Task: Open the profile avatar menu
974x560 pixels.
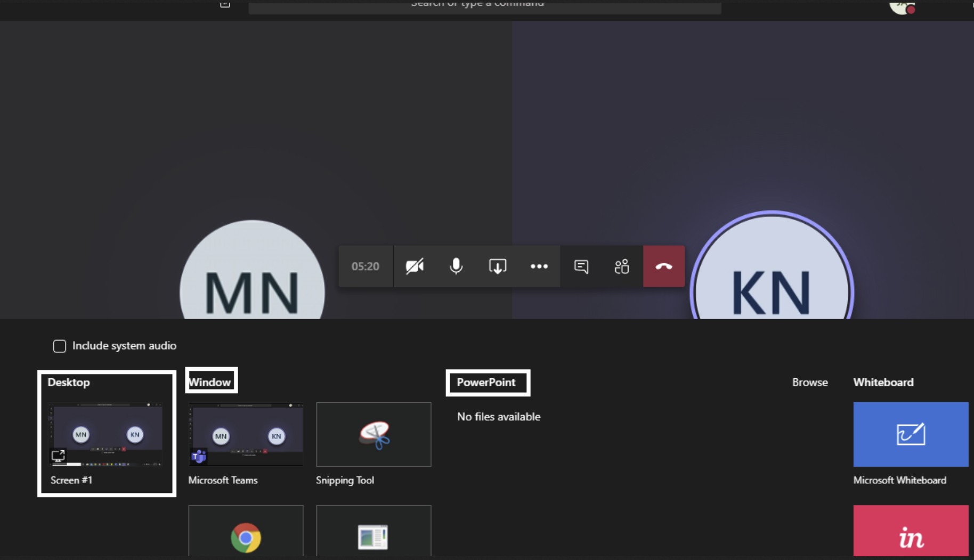Action: pyautogui.click(x=901, y=6)
